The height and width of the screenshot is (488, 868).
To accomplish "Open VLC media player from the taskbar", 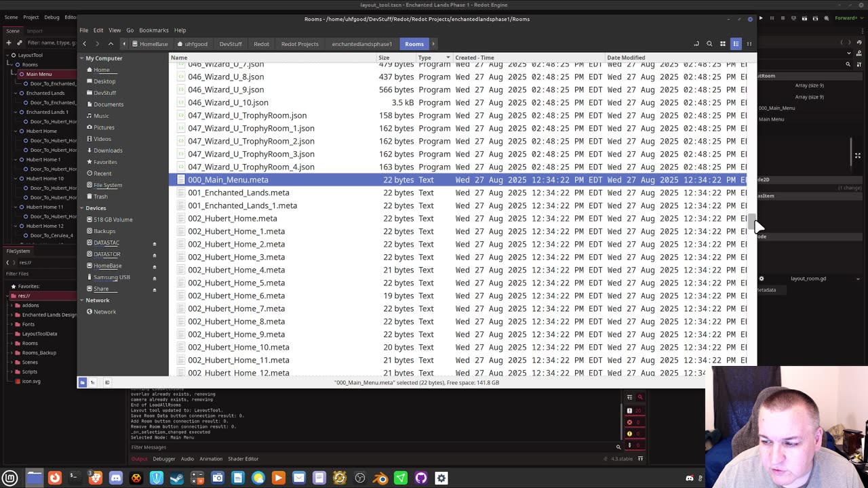I will [x=279, y=478].
